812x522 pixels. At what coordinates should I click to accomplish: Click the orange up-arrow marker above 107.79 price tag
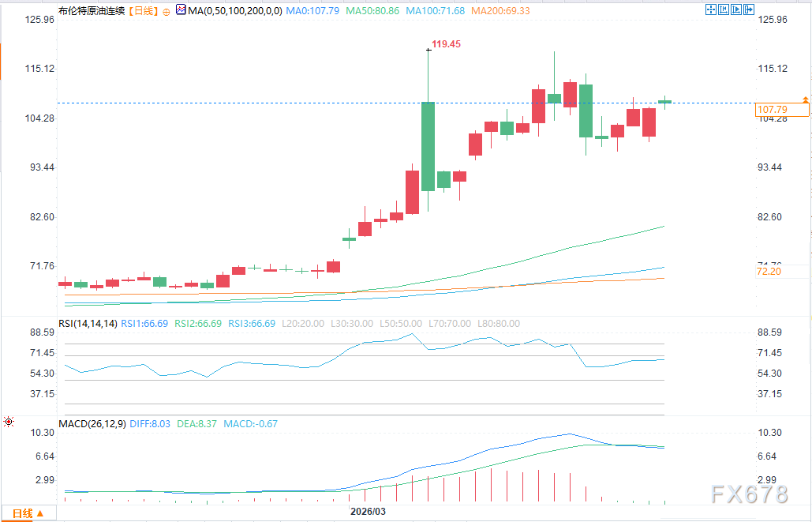[x=804, y=100]
